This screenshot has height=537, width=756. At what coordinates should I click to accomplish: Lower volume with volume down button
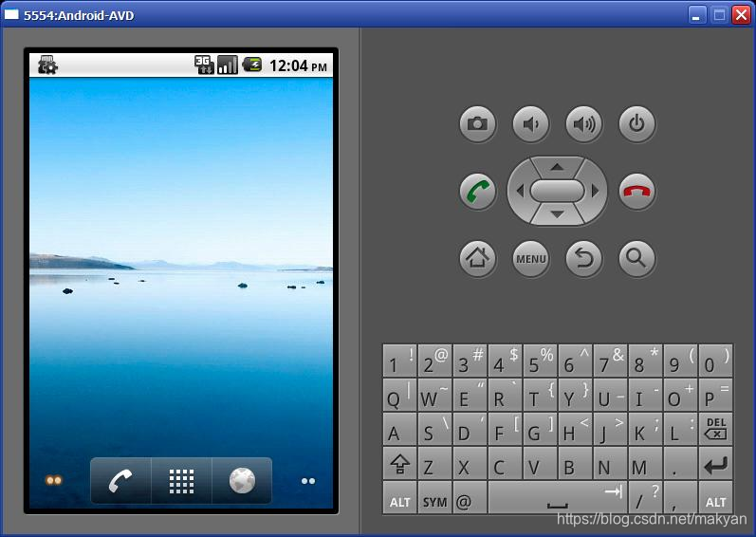pos(530,124)
